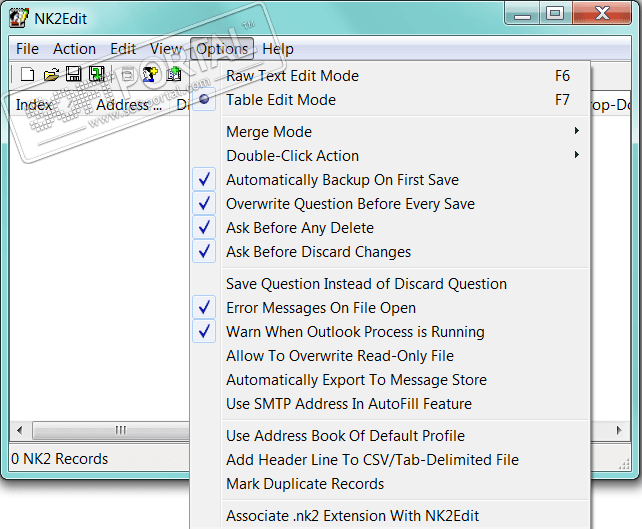This screenshot has width=642, height=529.
Task: Click the grayed-out properties toolbar icon
Action: (128, 75)
